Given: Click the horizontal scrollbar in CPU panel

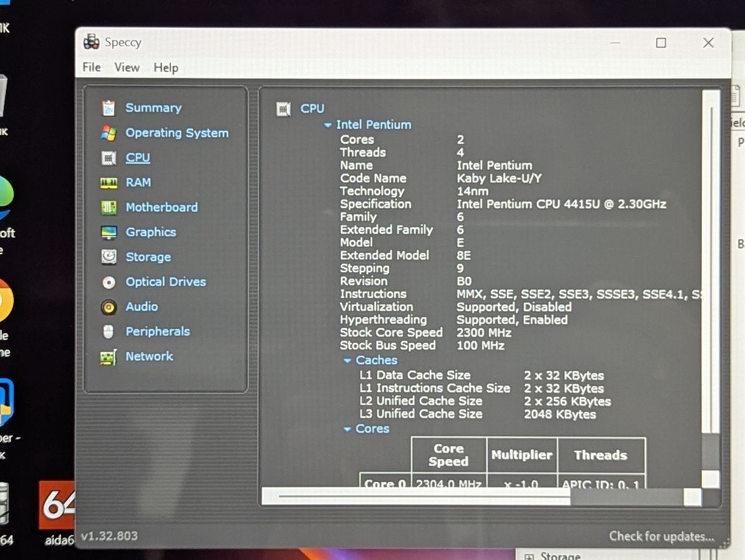Looking at the screenshot, I should click(481, 497).
